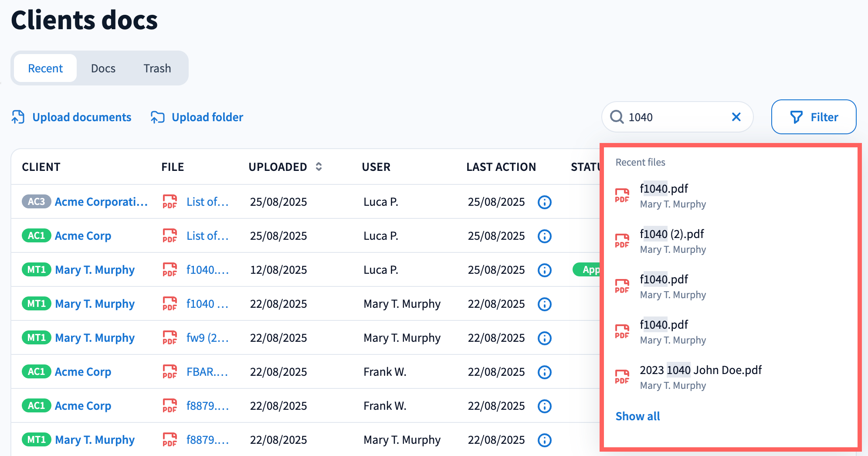Open the Filter button
Screen dimensions: 868x456
(x=813, y=117)
